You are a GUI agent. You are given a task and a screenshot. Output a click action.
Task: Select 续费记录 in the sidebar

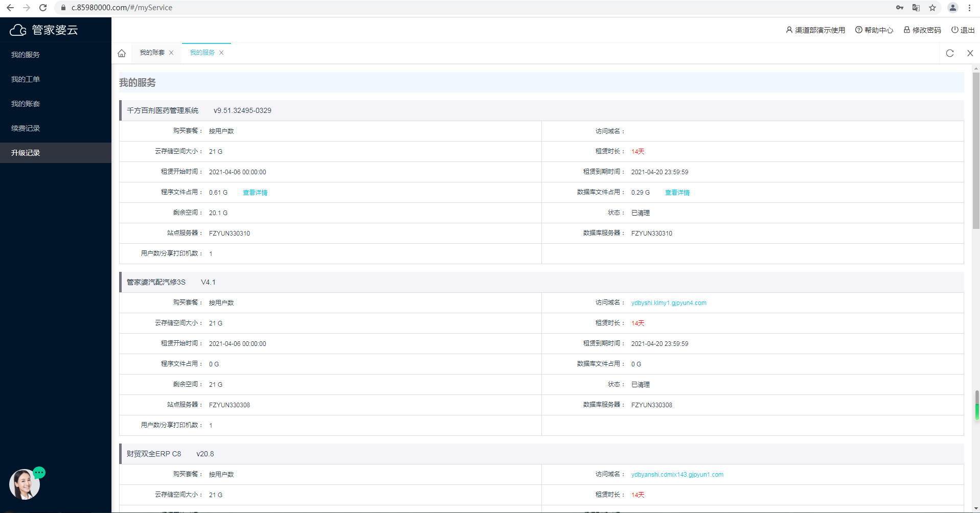[26, 128]
